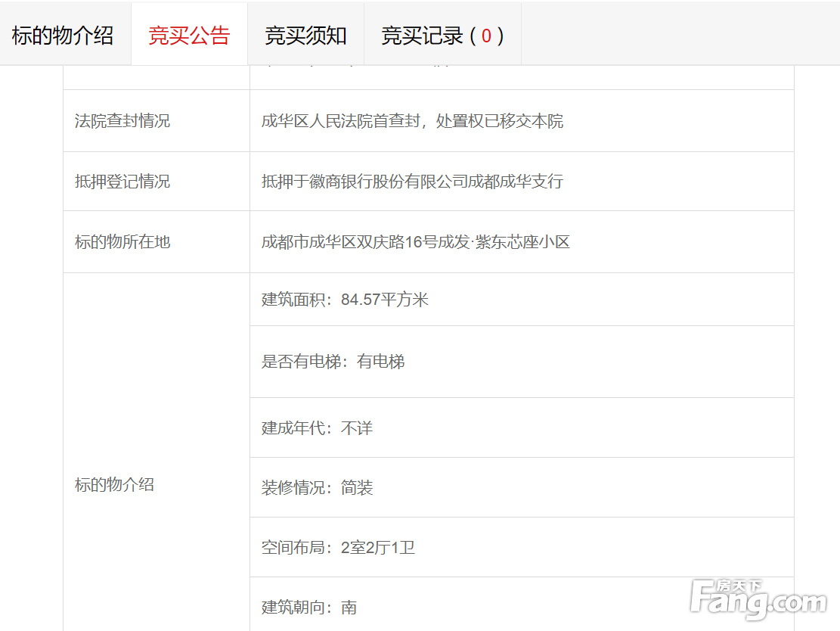The height and width of the screenshot is (631, 840).
Task: Switch to the 标的物介绍 tab
Action: [63, 36]
